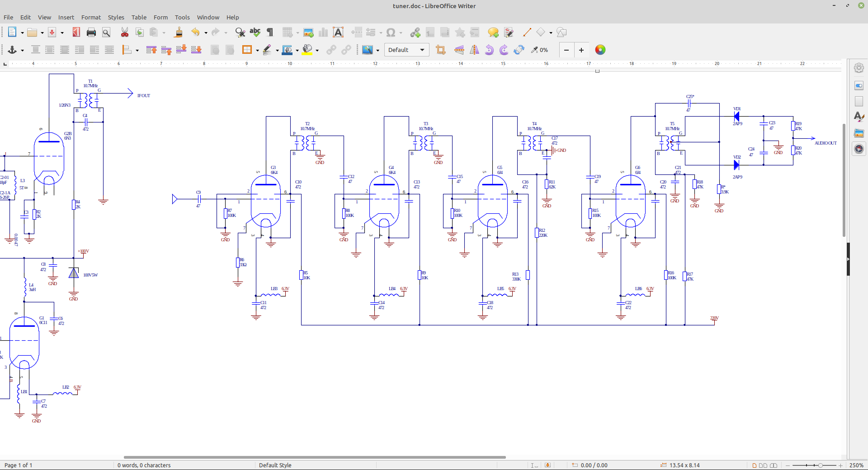Set wrap After
The width and height of the screenshot is (868, 470).
tap(94, 50)
